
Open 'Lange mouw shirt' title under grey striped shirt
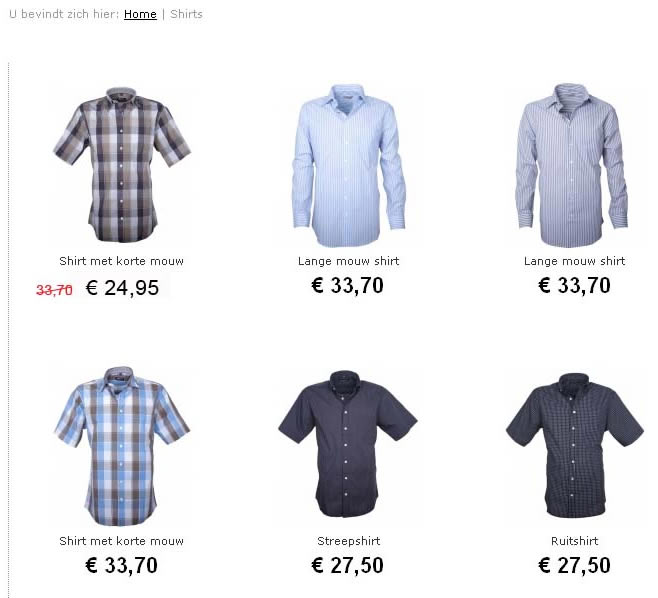click(574, 261)
